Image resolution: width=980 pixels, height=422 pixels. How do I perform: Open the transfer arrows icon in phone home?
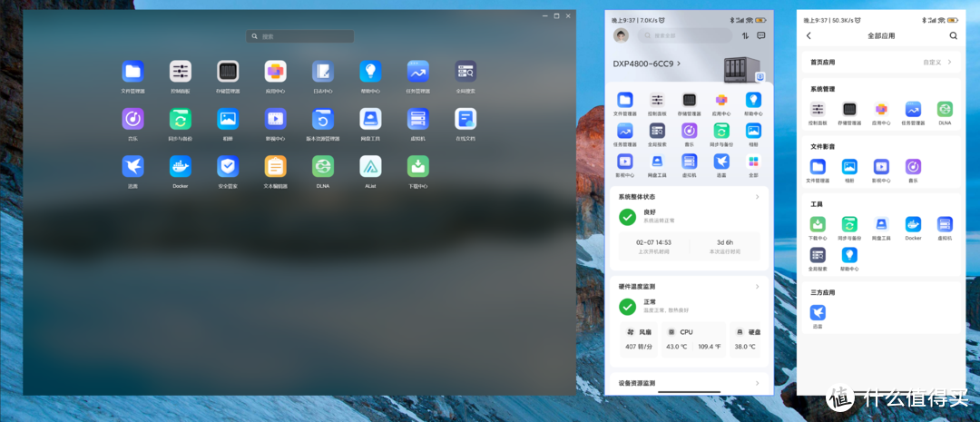click(745, 35)
